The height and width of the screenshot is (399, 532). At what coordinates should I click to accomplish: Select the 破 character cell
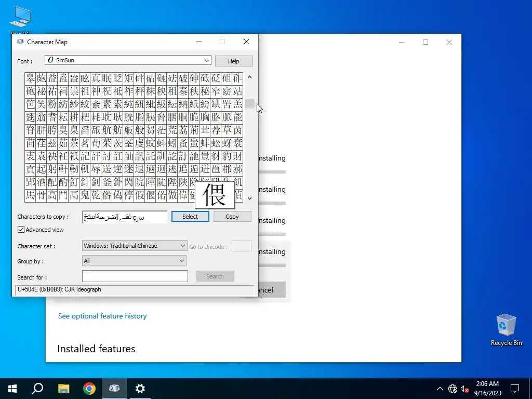(x=183, y=78)
